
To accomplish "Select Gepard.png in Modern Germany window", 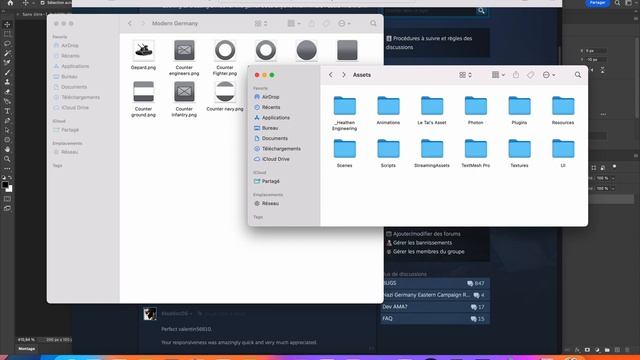I will [x=143, y=55].
